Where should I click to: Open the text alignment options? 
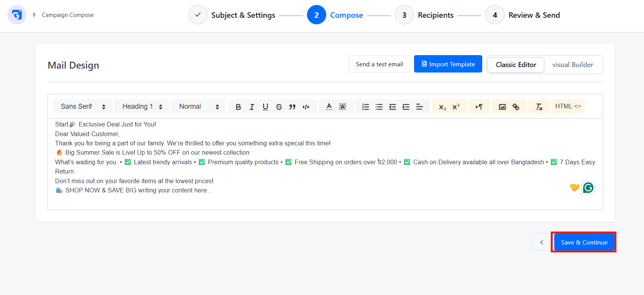tap(419, 107)
